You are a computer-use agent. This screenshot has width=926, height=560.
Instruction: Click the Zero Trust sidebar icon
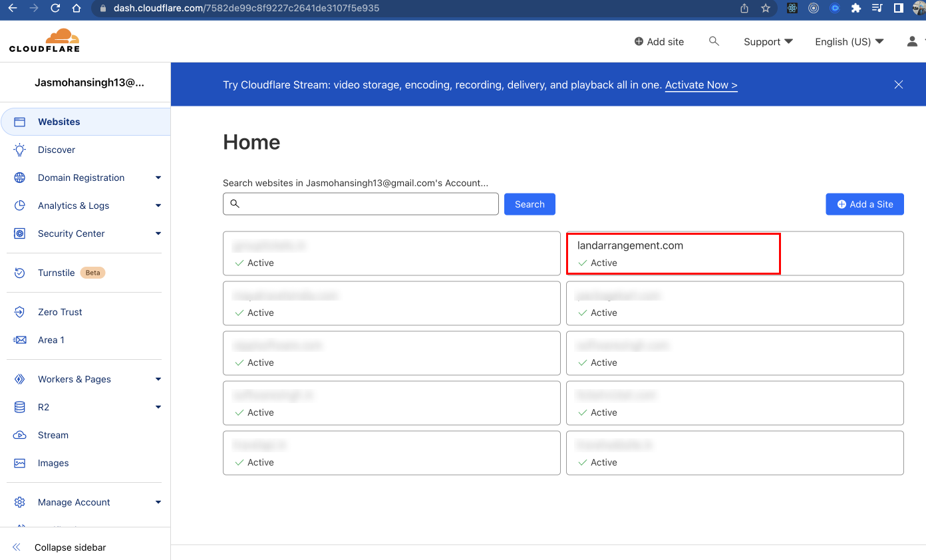pyautogui.click(x=20, y=312)
